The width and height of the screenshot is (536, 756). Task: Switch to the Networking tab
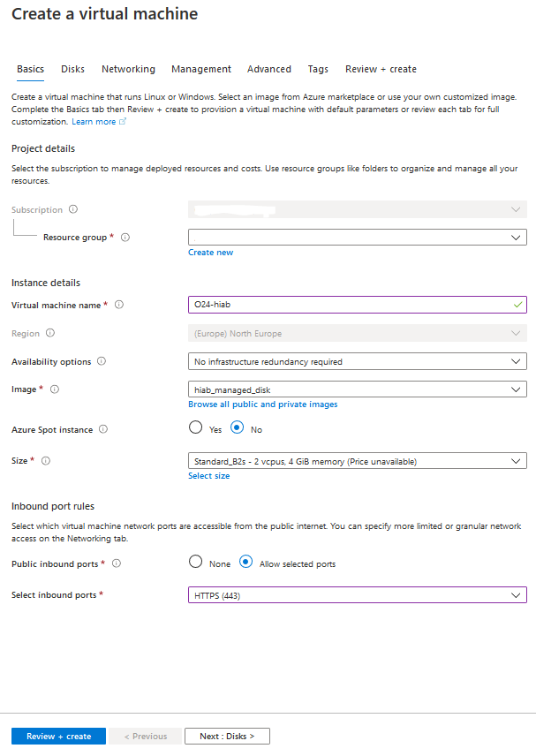(x=128, y=69)
